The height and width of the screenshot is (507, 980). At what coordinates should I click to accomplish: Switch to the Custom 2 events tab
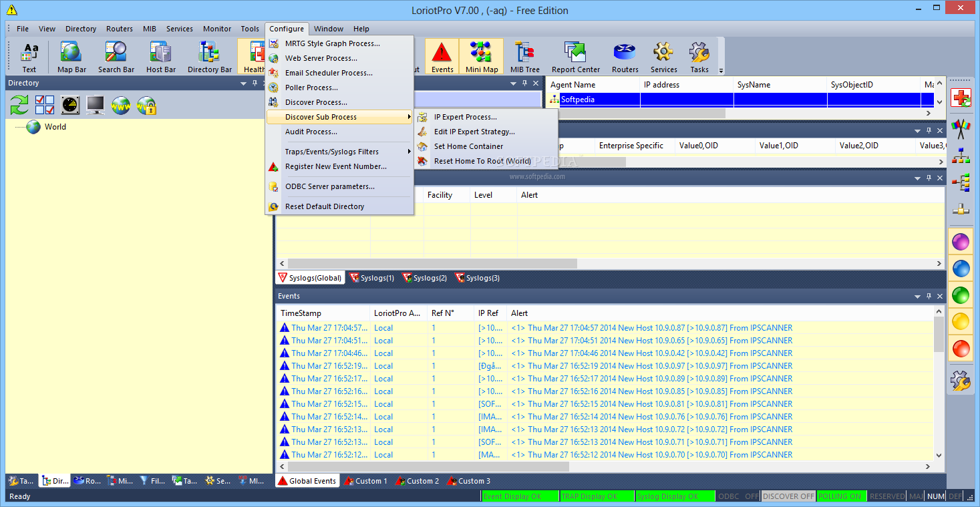417,481
